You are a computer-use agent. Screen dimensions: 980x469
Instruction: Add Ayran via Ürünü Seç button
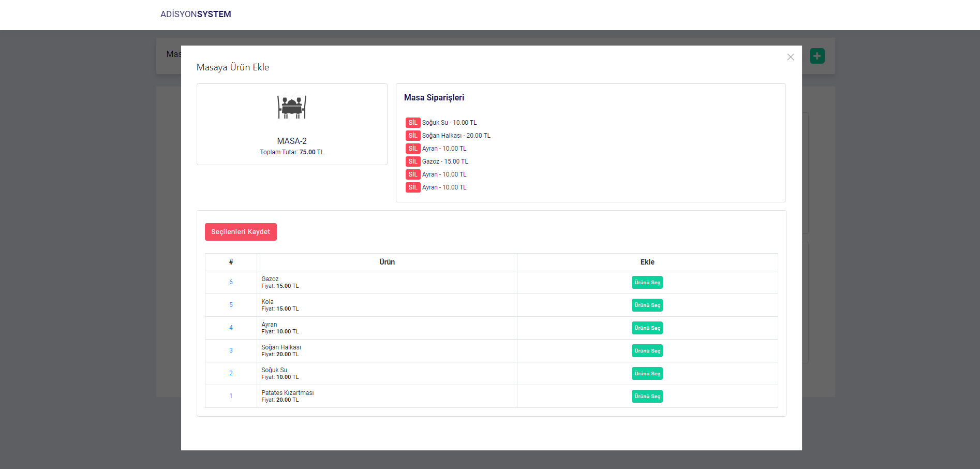647,328
